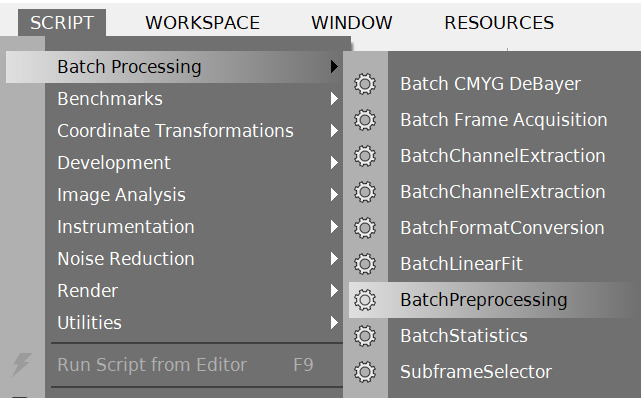This screenshot has width=641, height=398.
Task: Click gear icon beside Batch Frame Acquisition
Action: point(365,120)
